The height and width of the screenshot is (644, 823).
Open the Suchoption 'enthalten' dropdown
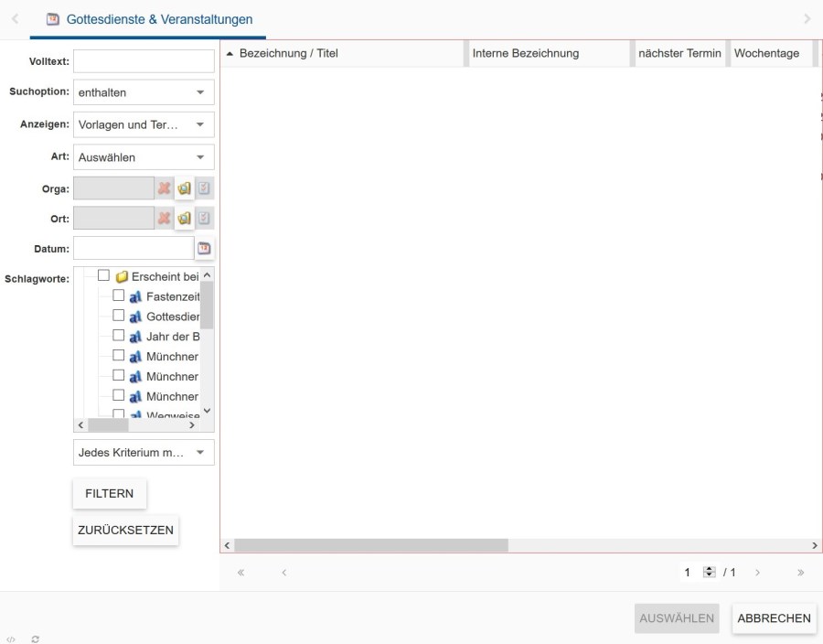[x=144, y=92]
